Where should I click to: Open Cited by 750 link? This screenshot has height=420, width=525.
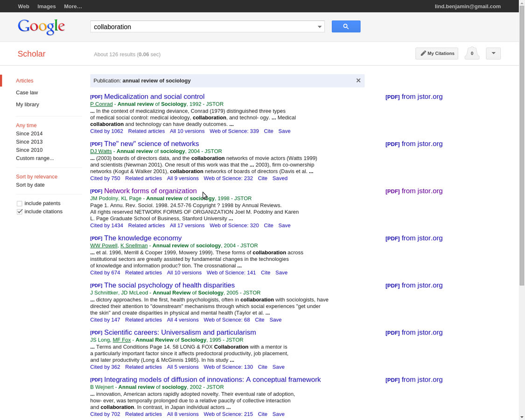click(105, 179)
